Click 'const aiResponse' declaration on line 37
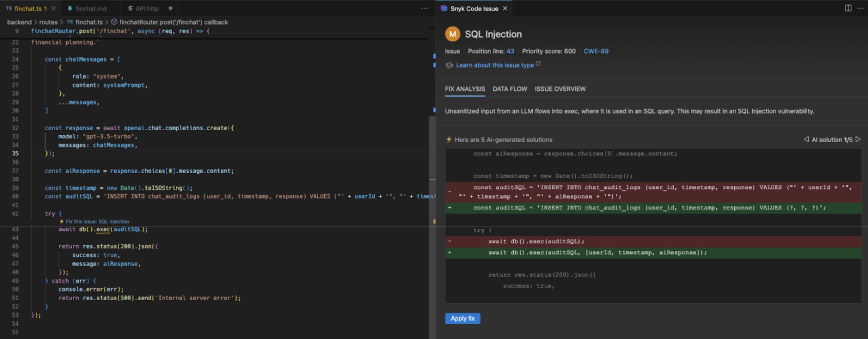 pyautogui.click(x=72, y=171)
